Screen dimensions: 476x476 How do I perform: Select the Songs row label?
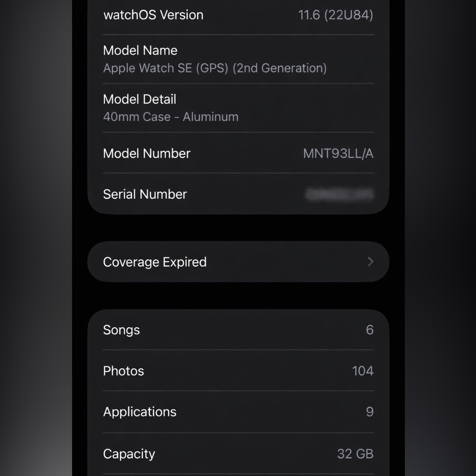point(121,330)
